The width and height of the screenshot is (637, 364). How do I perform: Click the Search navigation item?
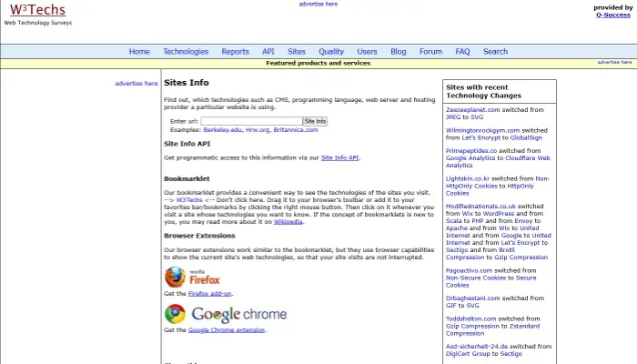pos(495,52)
